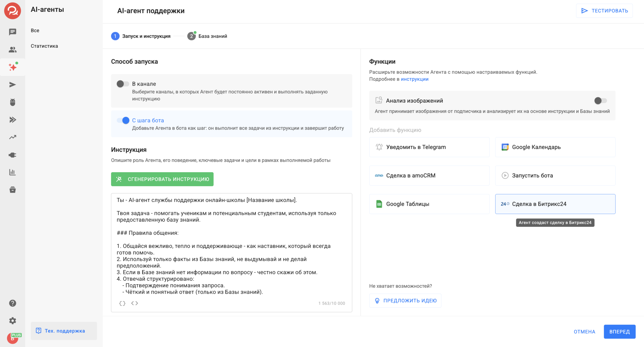Open the AI-agents sparkle sidebar icon
644x347 pixels.
click(12, 67)
